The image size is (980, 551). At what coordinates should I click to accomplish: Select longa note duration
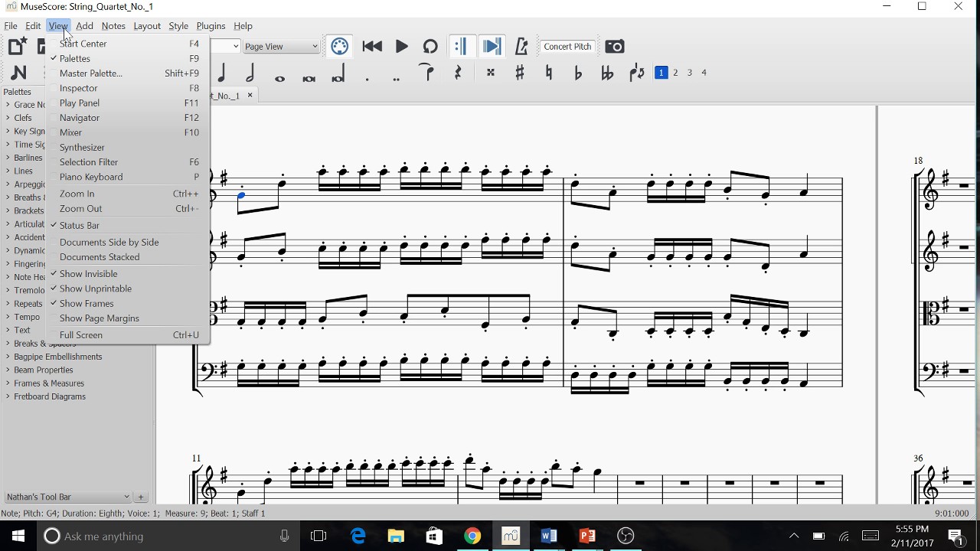[x=338, y=74]
